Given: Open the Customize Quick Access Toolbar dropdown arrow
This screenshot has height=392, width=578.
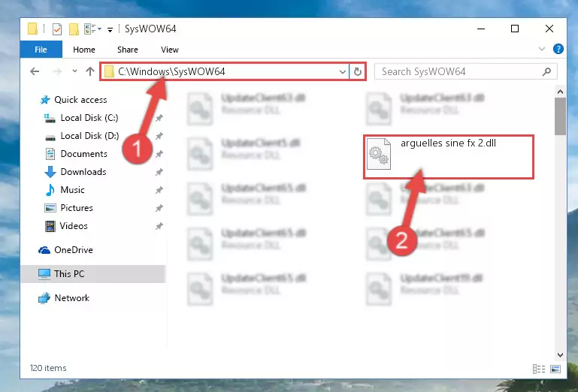Looking at the screenshot, I should (x=110, y=29).
